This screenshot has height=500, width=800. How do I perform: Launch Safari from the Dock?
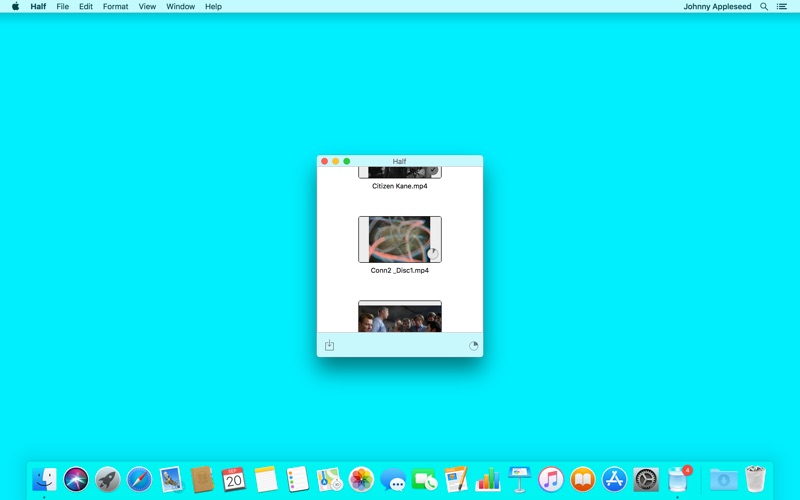[x=139, y=479]
